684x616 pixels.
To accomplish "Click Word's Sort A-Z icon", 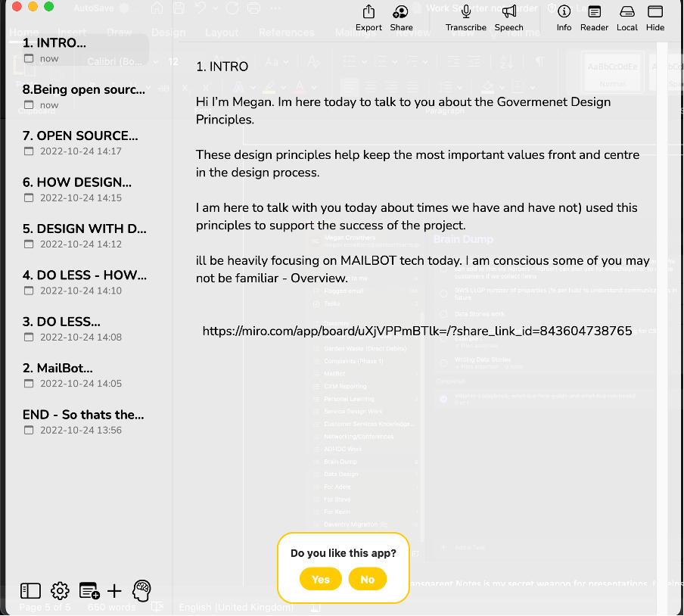I will pos(507,62).
